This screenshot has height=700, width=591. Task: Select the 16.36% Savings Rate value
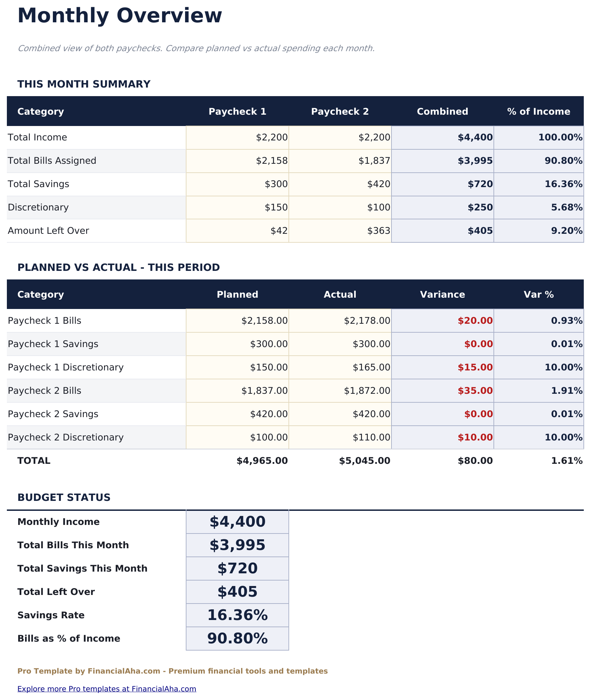[x=237, y=615]
